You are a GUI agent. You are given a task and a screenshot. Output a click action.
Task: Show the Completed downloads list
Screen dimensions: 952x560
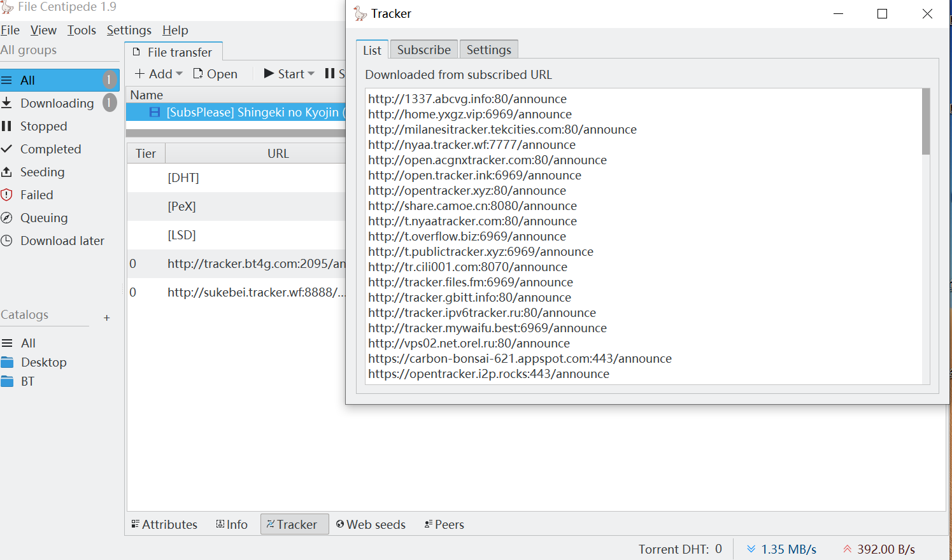pos(52,148)
